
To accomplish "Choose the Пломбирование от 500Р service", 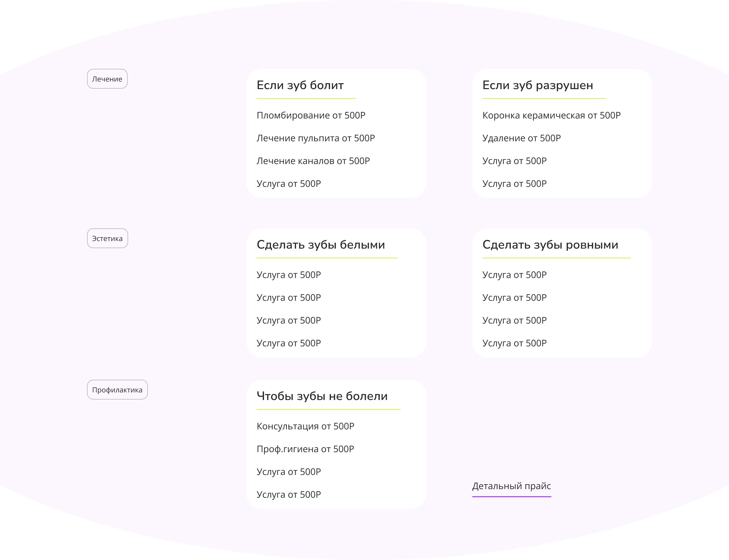I will pyautogui.click(x=311, y=115).
